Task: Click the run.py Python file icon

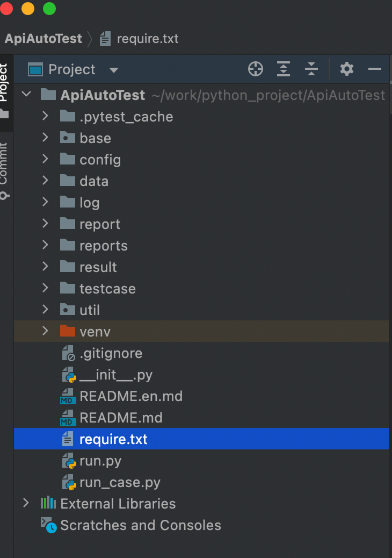Action: (x=68, y=461)
